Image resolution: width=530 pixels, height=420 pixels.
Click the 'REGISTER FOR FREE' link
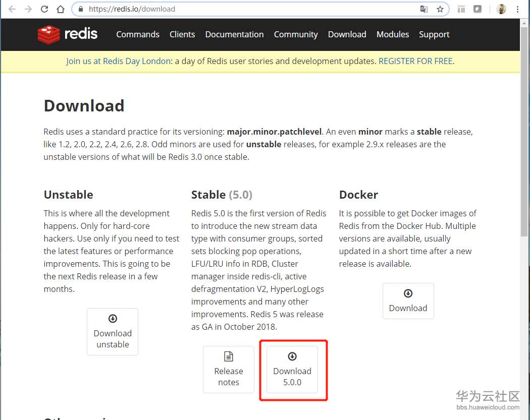(x=415, y=61)
